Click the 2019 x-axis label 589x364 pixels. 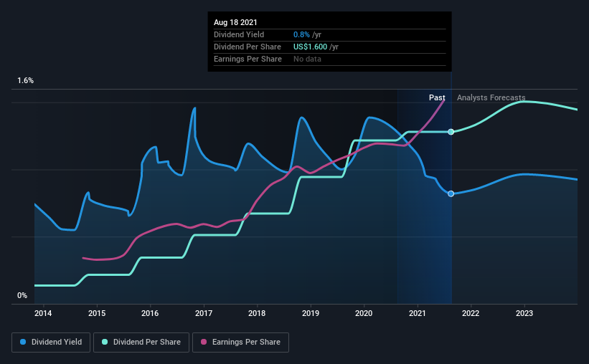click(x=311, y=313)
